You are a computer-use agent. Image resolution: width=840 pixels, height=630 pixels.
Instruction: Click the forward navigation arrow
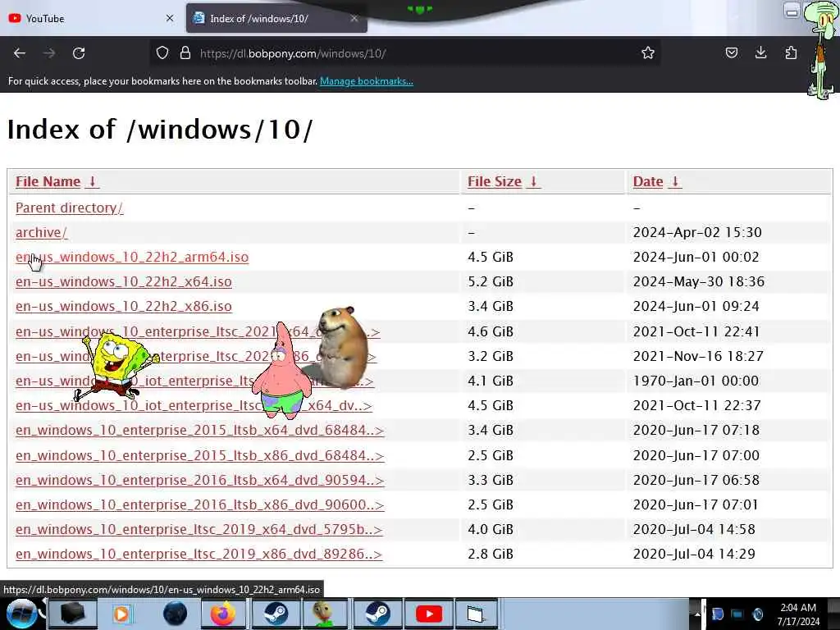pyautogui.click(x=49, y=53)
